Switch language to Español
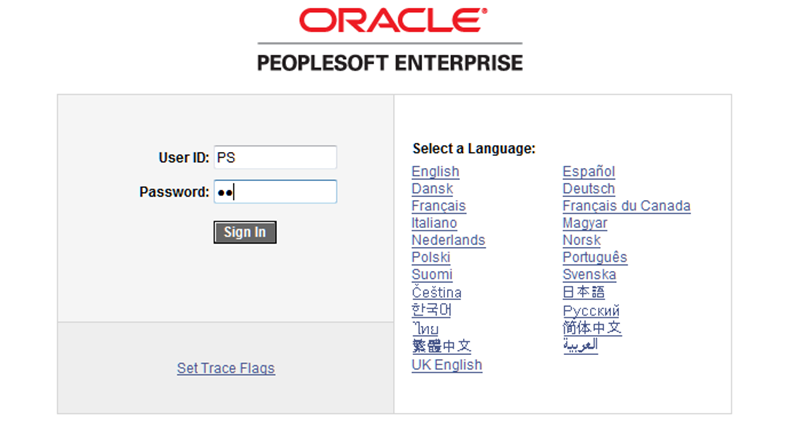Image resolution: width=796 pixels, height=433 pixels. tap(588, 172)
